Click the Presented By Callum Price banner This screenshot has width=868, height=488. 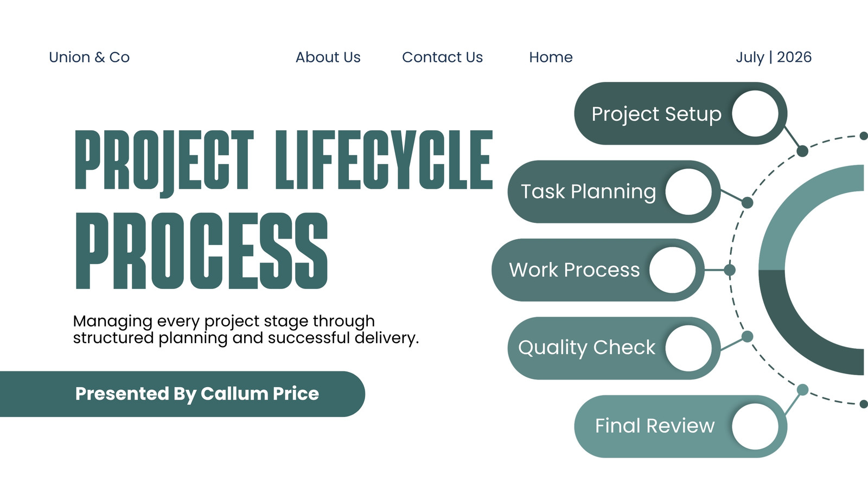click(182, 394)
